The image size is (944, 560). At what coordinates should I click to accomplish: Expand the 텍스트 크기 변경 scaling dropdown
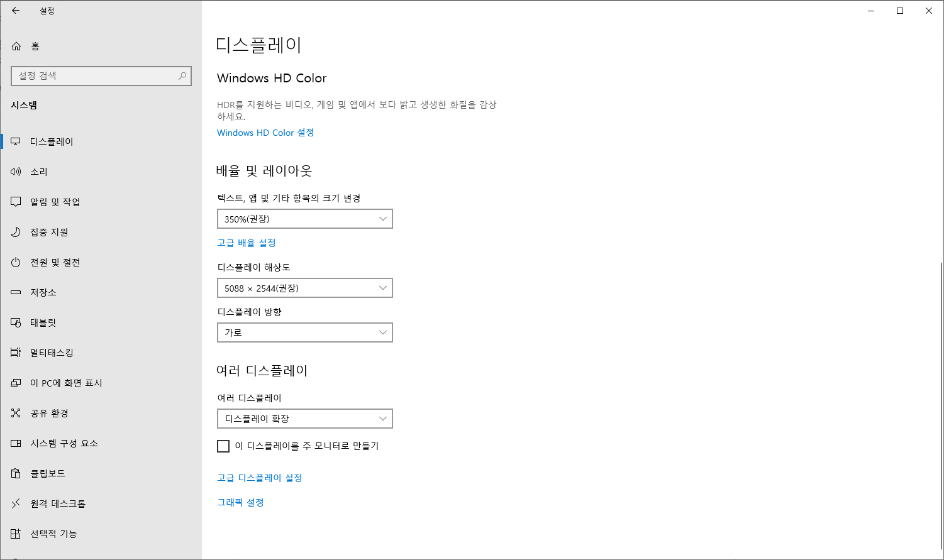pyautogui.click(x=305, y=219)
